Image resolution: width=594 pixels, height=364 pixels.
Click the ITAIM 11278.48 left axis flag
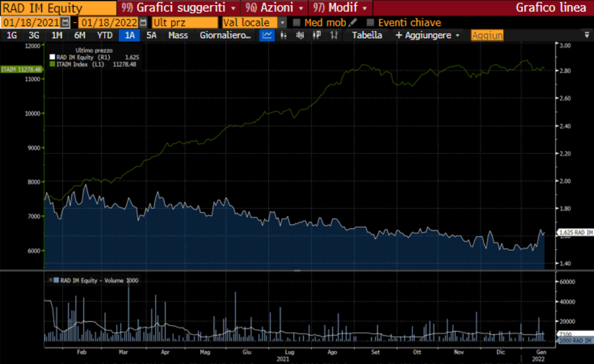tap(21, 69)
